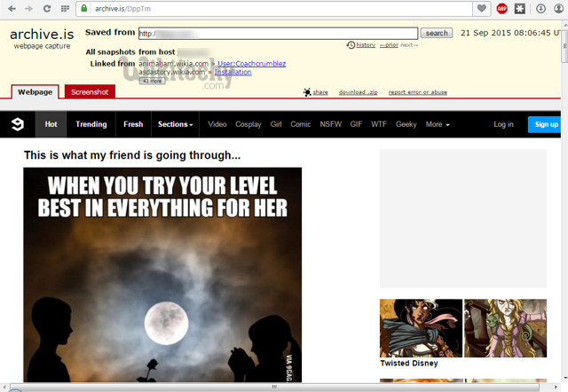The height and width of the screenshot is (392, 568).
Task: Open the User:Coachcrumblez link
Action: click(251, 64)
